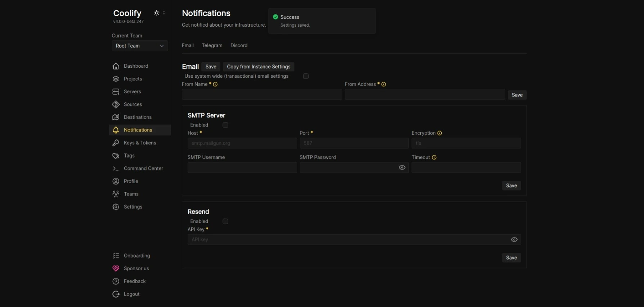Image resolution: width=644 pixels, height=307 pixels.
Task: Open Dashboard from the sidebar
Action: coord(140,66)
